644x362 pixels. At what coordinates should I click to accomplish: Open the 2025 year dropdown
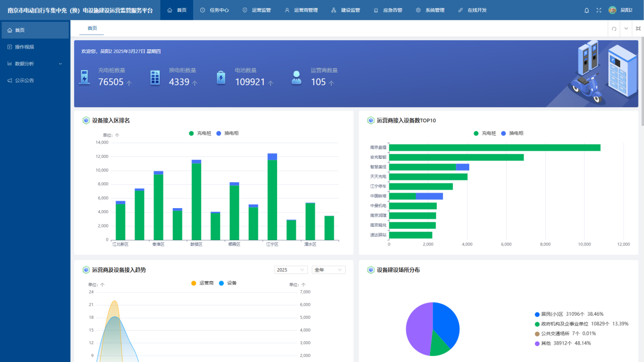291,270
